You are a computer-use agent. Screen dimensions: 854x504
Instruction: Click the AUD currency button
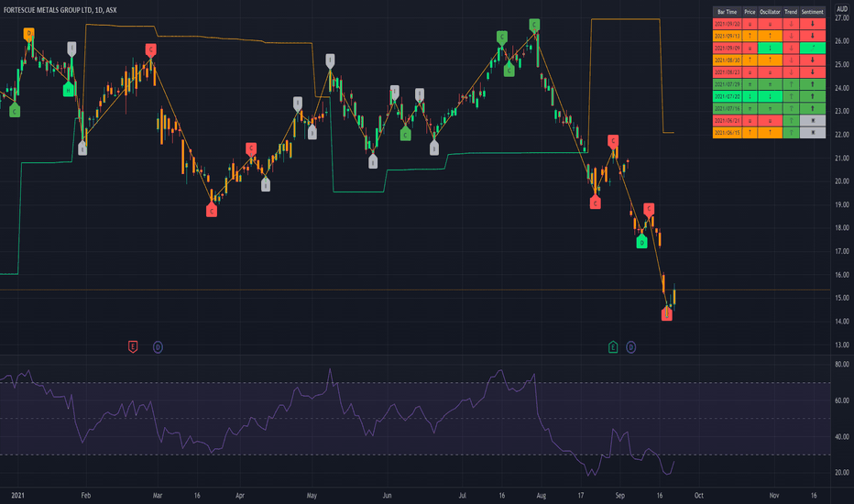[842, 9]
